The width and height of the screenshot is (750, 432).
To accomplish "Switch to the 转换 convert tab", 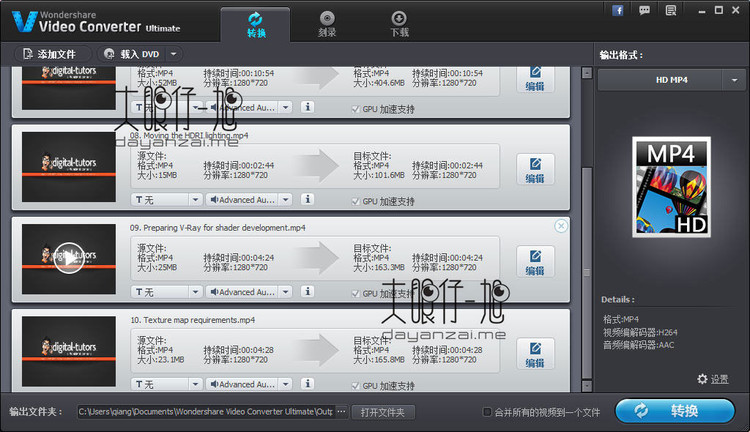I will 255,25.
